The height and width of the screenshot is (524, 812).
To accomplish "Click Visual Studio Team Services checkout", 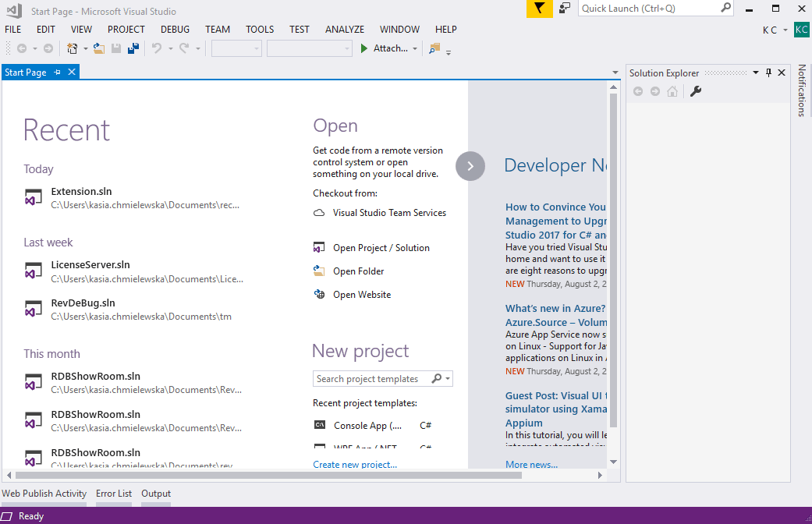I will coord(389,213).
